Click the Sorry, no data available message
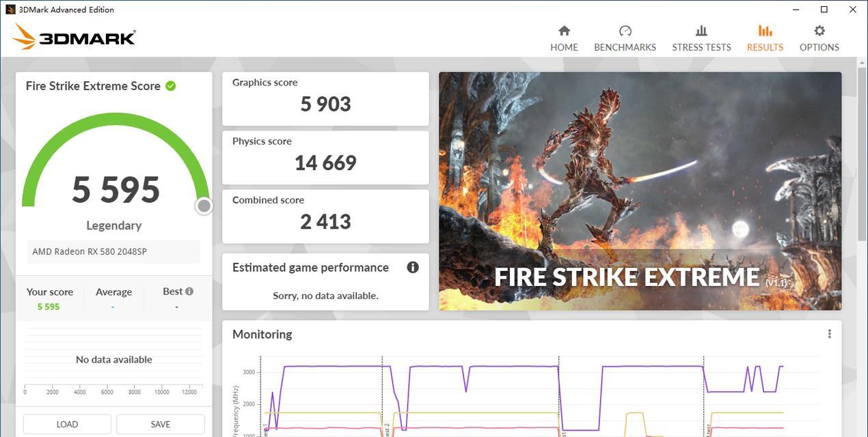Screen dimensions: 868x437 coord(325,296)
